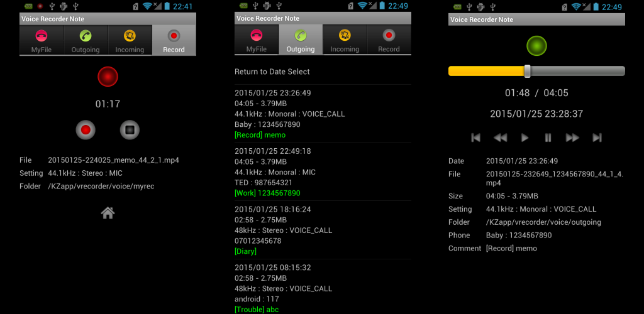Go home via the house icon
The image size is (644, 314).
pyautogui.click(x=108, y=212)
